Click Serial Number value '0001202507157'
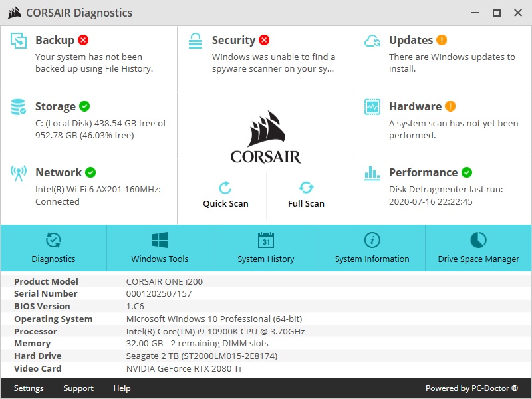 tap(159, 294)
